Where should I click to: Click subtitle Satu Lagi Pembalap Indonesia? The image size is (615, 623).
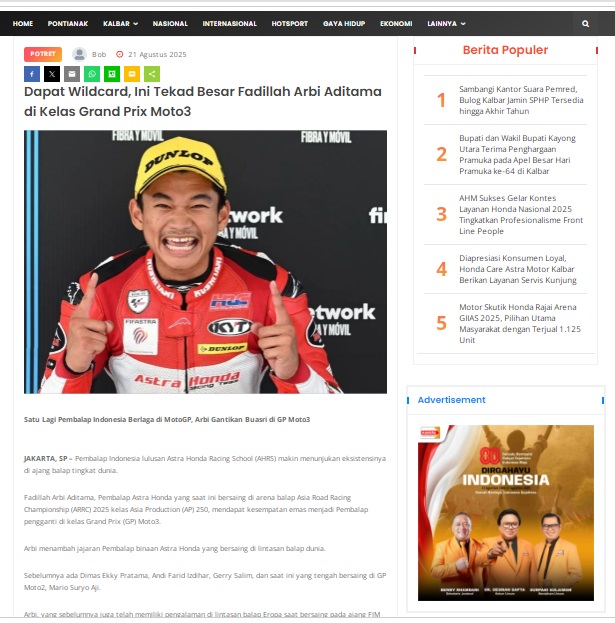167,420
